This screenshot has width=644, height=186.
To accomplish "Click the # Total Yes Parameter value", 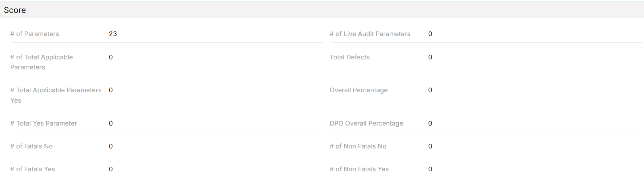I will (x=111, y=123).
